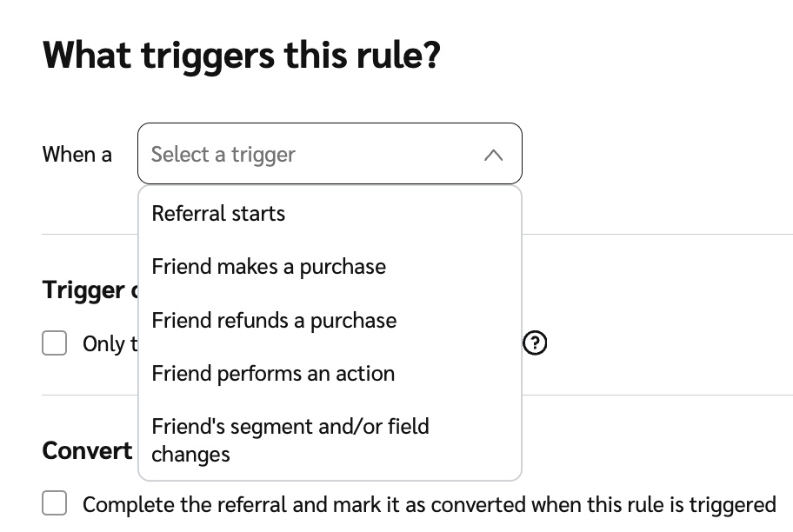Click the word 'changes' in the last option
The image size is (793, 532).
coord(190,455)
